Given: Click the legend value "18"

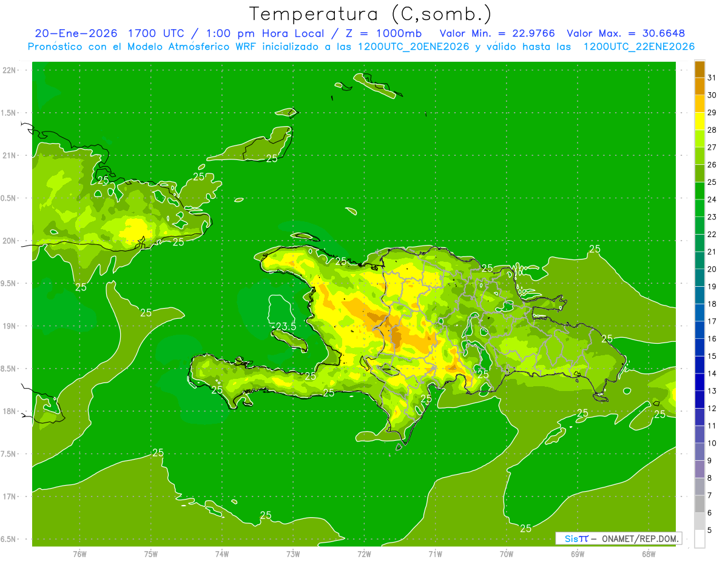Looking at the screenshot, I should 712,304.
